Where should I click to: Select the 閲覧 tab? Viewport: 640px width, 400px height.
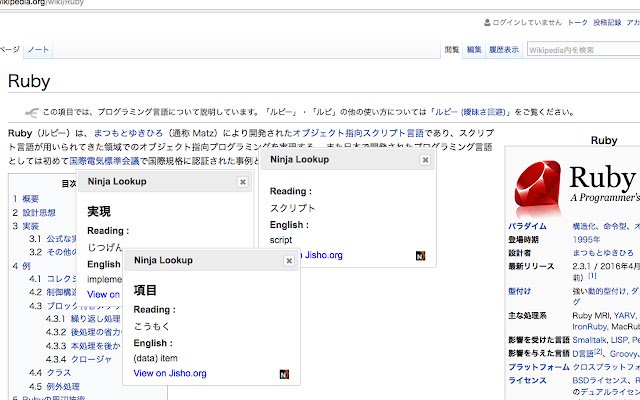[452, 50]
